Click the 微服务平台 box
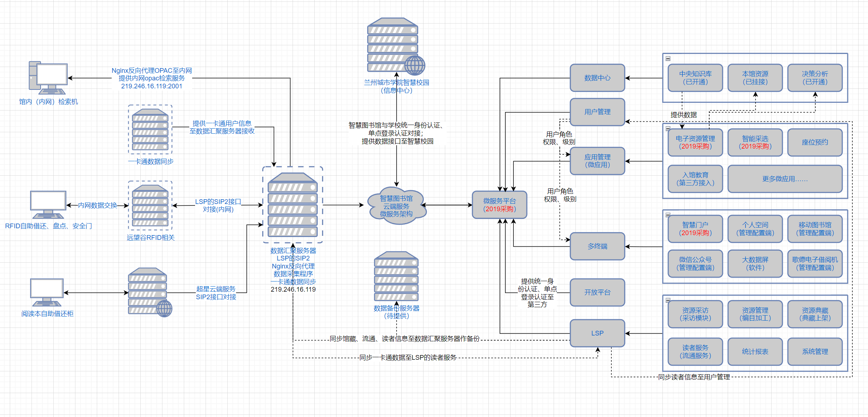Image resolution: width=868 pixels, height=417 pixels. (x=499, y=205)
